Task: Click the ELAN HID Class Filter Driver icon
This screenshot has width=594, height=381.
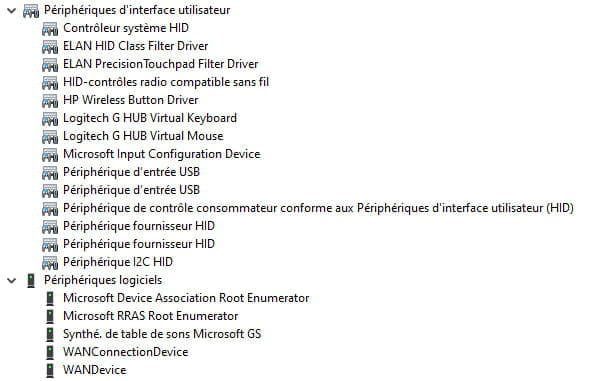Action: coord(50,47)
